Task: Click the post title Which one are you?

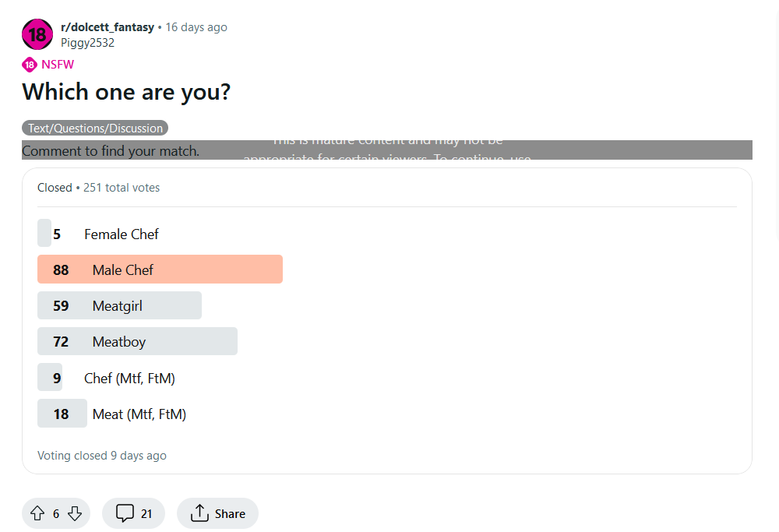Action: (126, 92)
